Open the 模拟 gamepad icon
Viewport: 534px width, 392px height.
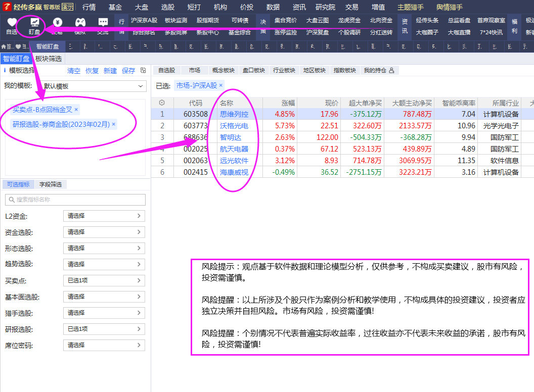pos(80,22)
